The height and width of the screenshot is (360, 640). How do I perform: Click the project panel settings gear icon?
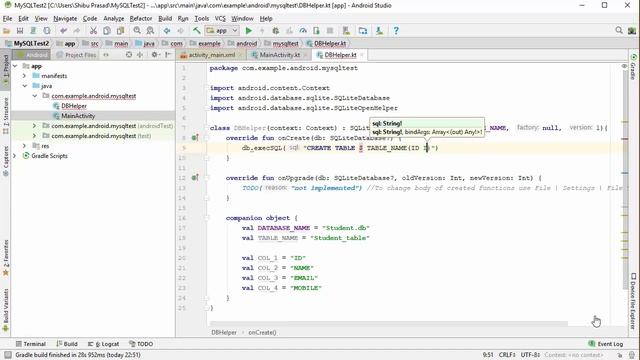pyautogui.click(x=154, y=54)
